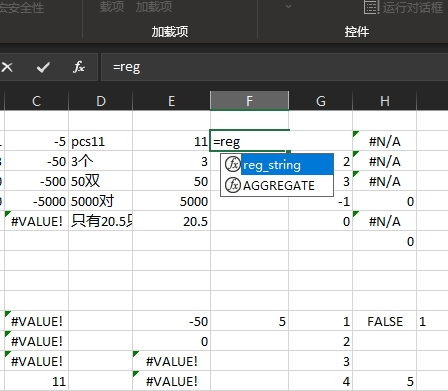
Task: Click the Controls group label in ribbon
Action: [357, 32]
